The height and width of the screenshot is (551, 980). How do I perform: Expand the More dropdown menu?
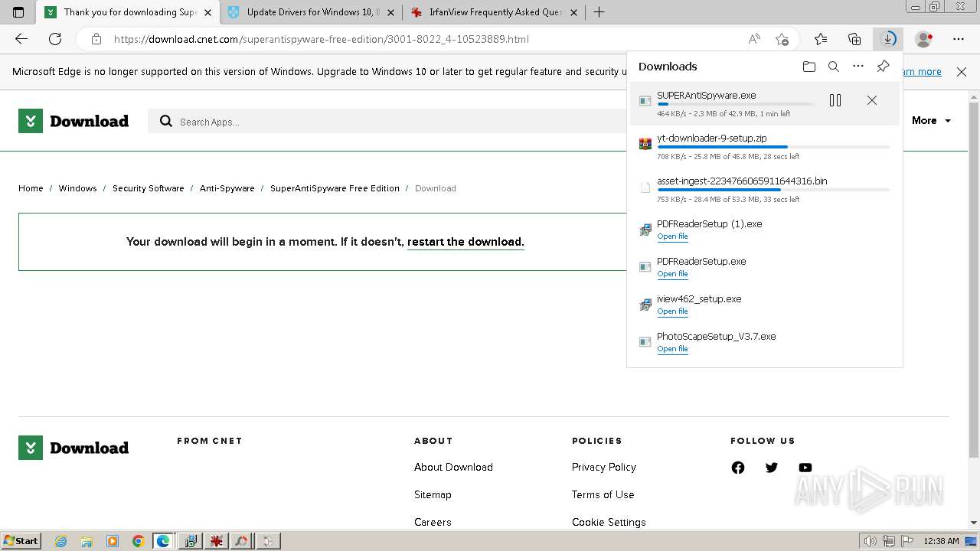click(931, 121)
